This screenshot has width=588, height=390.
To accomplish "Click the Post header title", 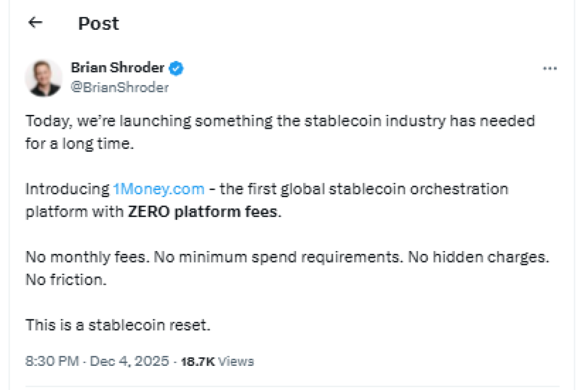I will tap(98, 24).
